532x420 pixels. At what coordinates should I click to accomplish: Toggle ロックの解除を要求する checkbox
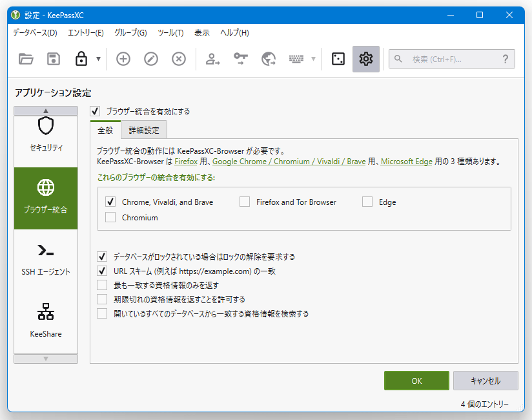(102, 257)
